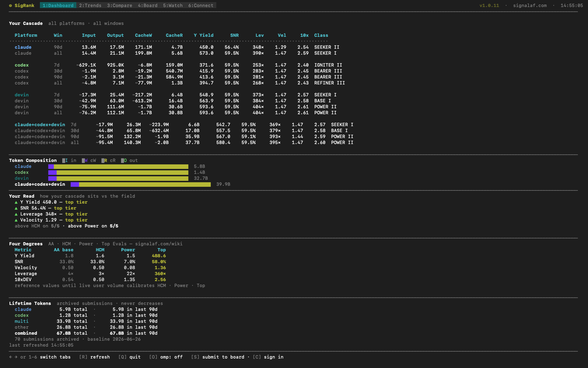This screenshot has height=368, width=588.
Task: Switch to the 1:Dashboard tab
Action: pyautogui.click(x=58, y=6)
